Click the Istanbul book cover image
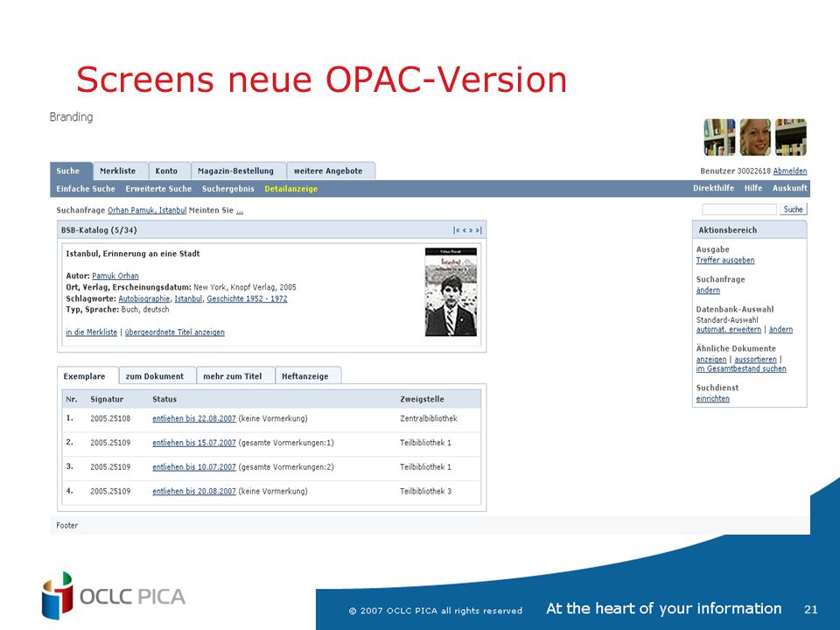 tap(451, 292)
